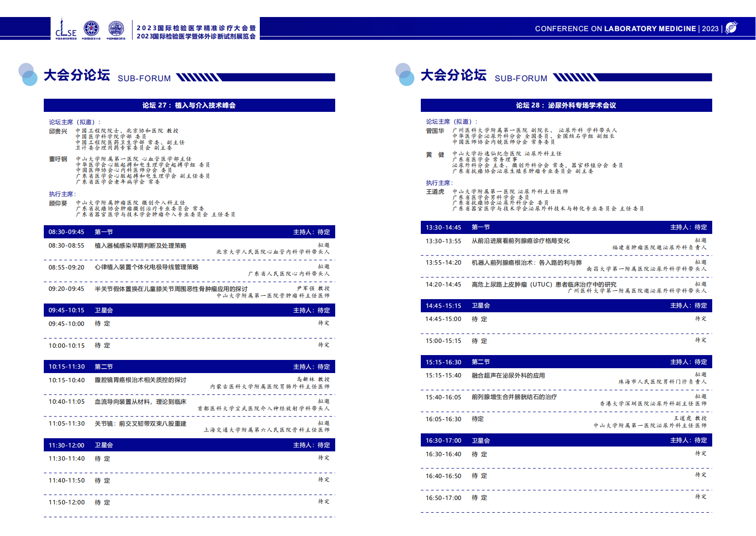Click the CONFERENCE ON LABORATORY MEDICINE header text
The height and width of the screenshot is (536, 756).
615,29
